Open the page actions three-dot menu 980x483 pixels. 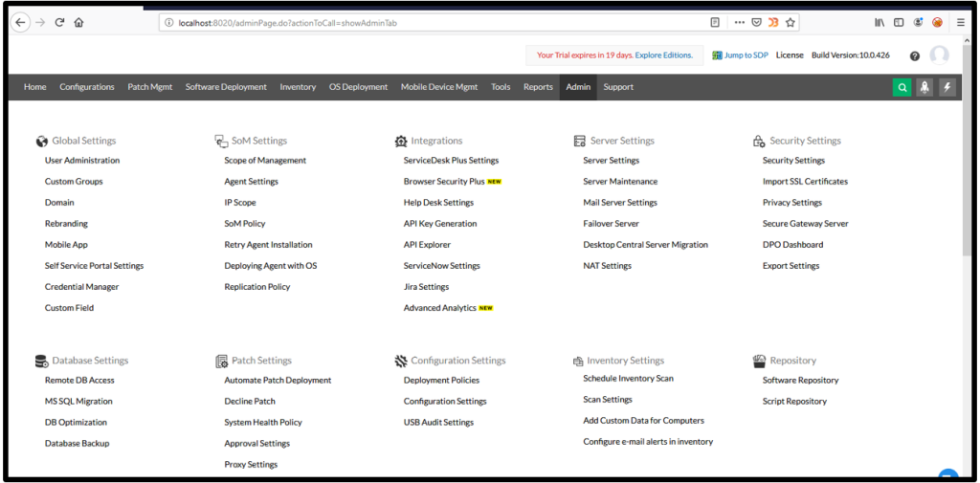(740, 23)
